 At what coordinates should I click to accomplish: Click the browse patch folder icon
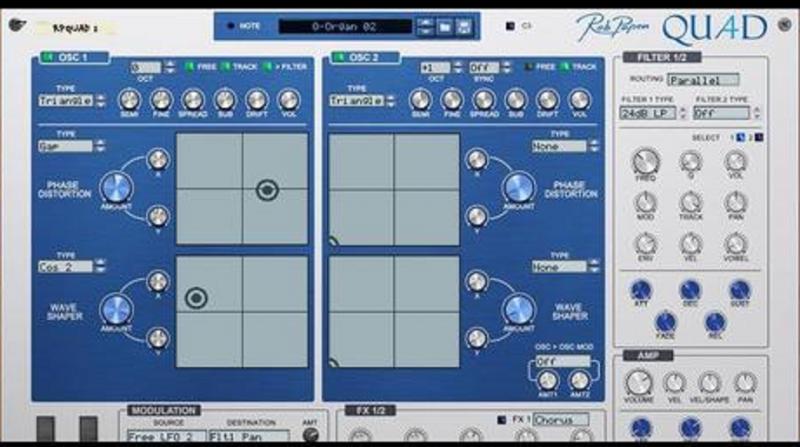click(x=444, y=26)
